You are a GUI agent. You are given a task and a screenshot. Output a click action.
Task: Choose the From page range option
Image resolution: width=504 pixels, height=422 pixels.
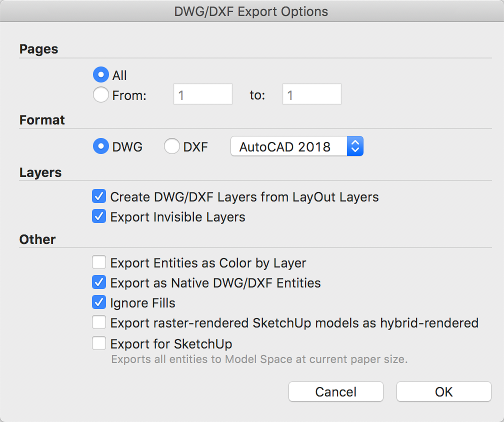click(x=101, y=95)
